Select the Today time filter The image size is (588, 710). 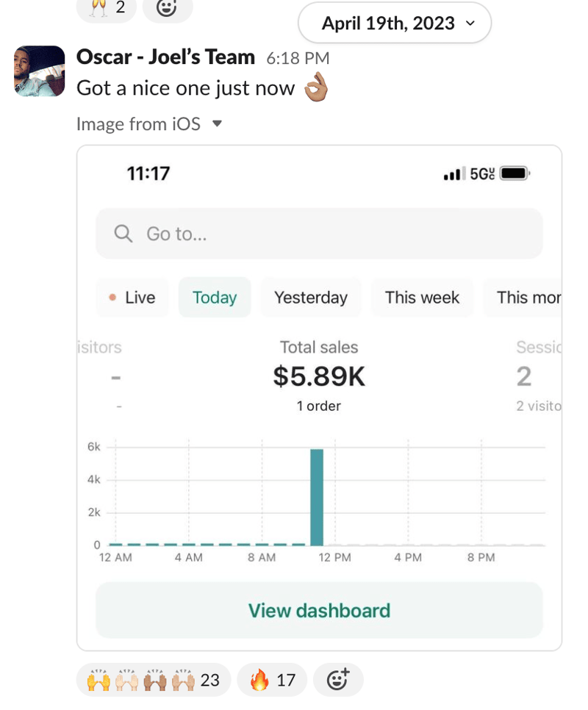tap(215, 298)
